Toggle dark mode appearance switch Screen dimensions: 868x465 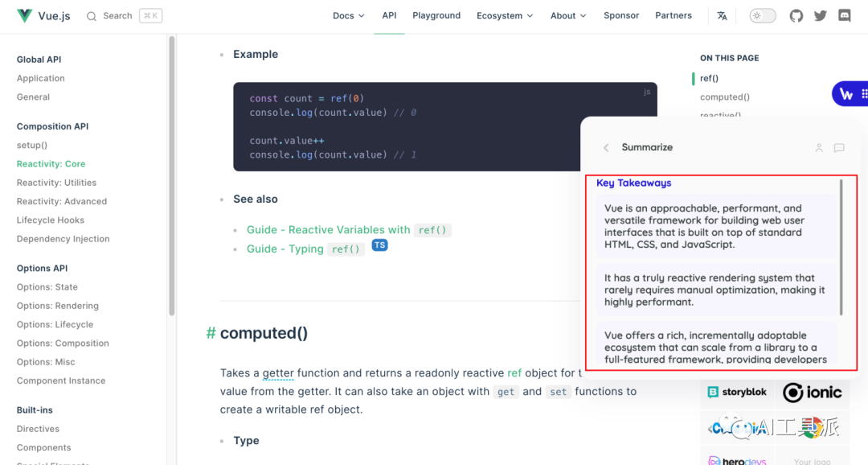point(763,16)
